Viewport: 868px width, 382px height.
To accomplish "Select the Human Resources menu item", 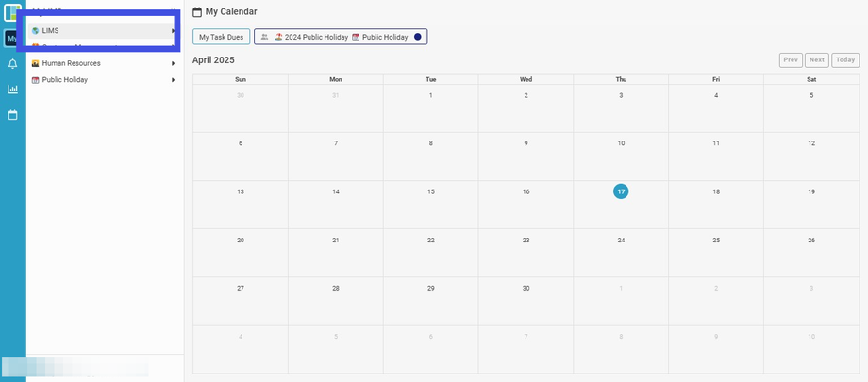I will tap(72, 63).
